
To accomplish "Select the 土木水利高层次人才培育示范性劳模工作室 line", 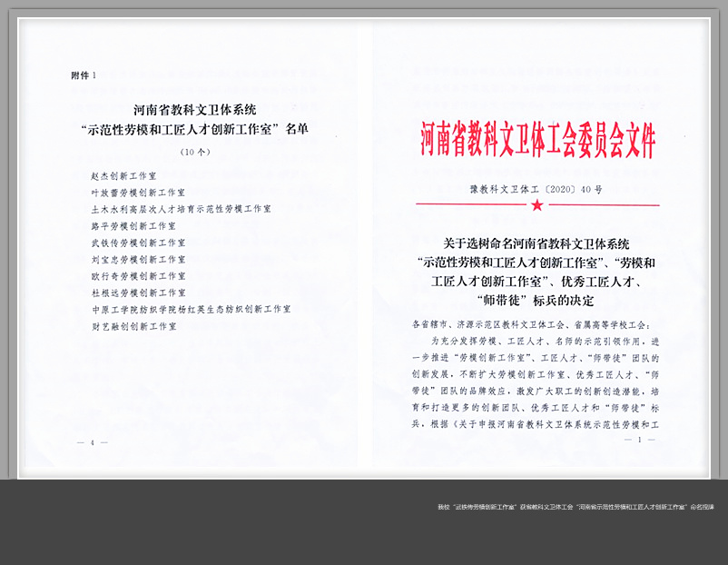I will click(181, 209).
